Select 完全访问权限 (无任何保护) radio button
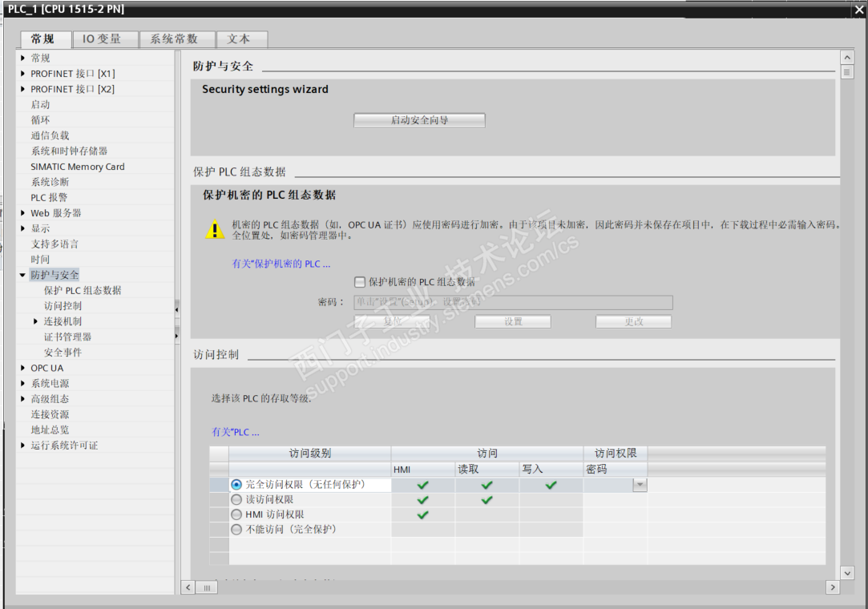Viewport: 868px width, 609px height. tap(236, 485)
